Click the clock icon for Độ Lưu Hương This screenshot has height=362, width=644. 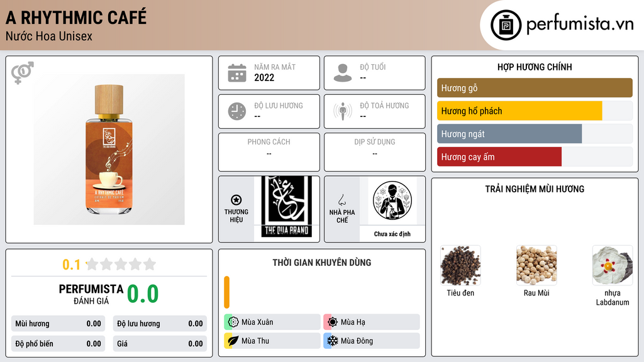click(x=237, y=111)
